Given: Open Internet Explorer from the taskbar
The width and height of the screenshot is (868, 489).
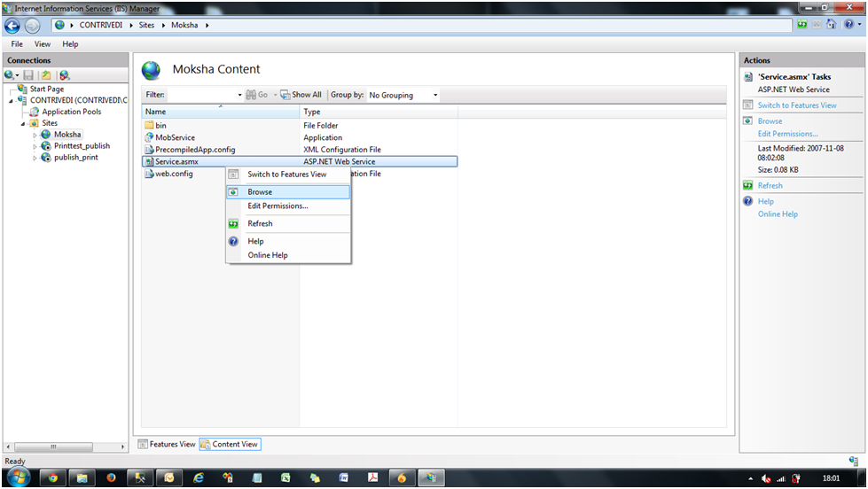Looking at the screenshot, I should point(199,478).
